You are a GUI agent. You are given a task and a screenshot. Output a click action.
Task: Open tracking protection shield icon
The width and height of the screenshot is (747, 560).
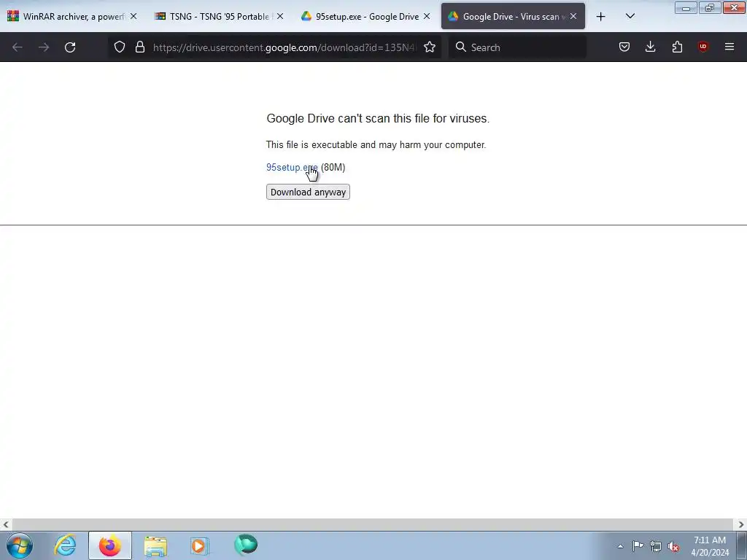pos(120,47)
